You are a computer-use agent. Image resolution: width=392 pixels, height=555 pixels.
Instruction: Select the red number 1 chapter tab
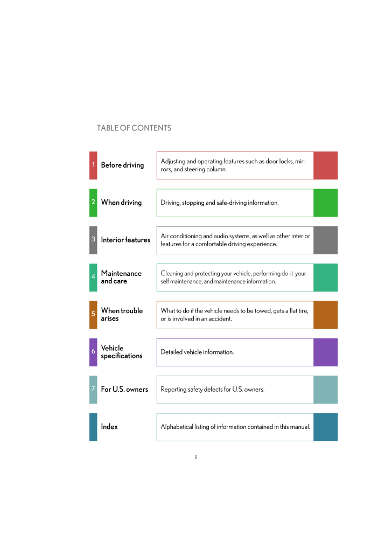tap(93, 165)
